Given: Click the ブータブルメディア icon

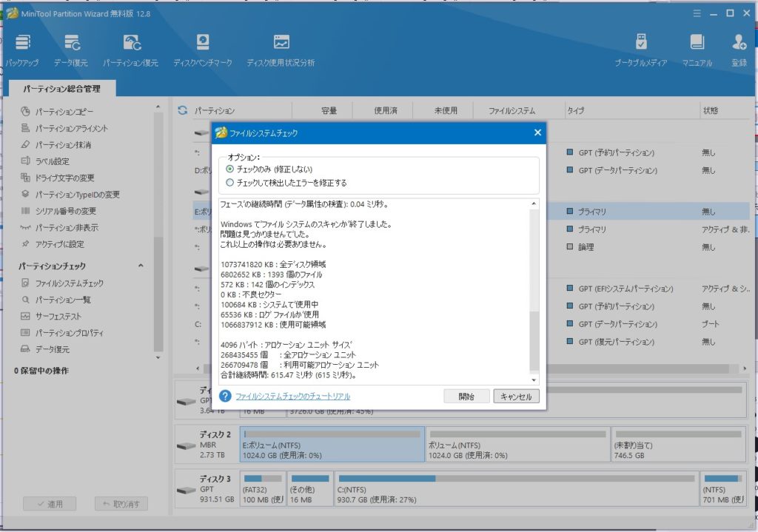Looking at the screenshot, I should [x=640, y=46].
